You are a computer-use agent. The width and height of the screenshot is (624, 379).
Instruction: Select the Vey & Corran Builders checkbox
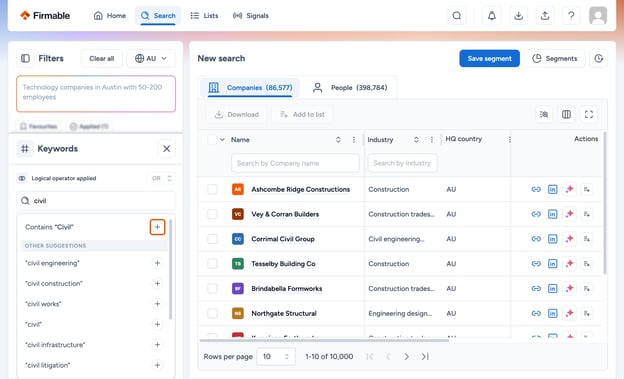[x=212, y=214]
